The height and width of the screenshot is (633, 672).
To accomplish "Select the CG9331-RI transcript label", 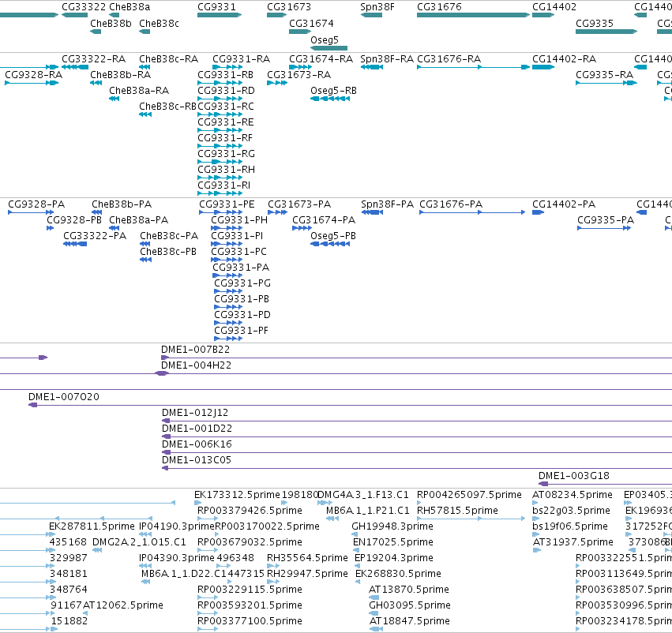I will pyautogui.click(x=223, y=185).
